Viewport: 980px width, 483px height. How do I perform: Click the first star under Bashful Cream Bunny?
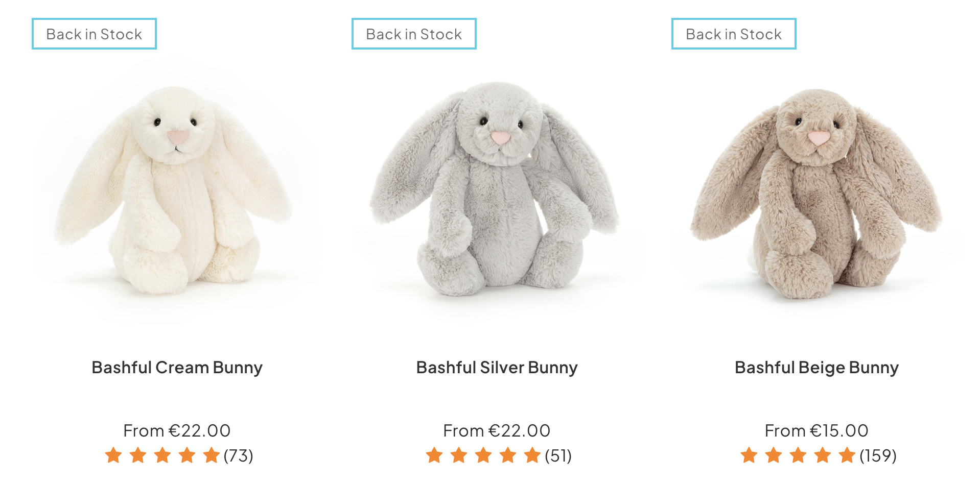click(x=113, y=455)
